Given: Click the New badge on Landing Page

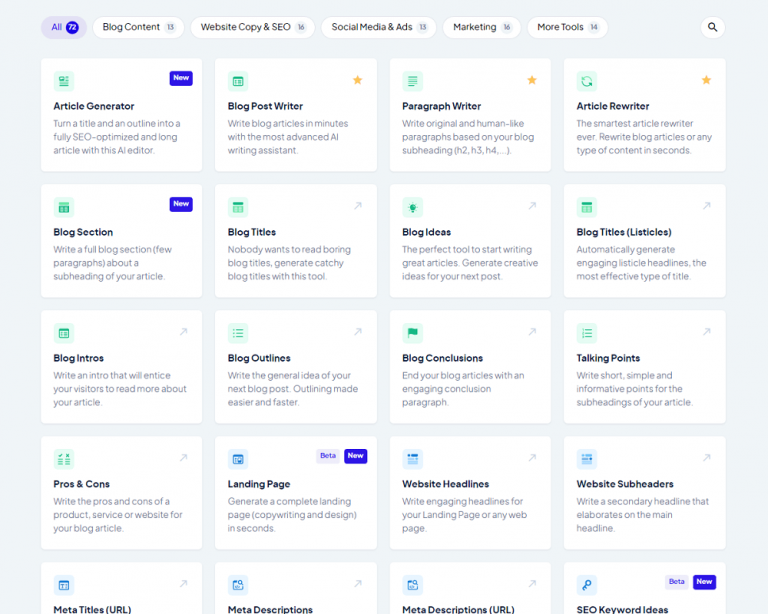Looking at the screenshot, I should [x=356, y=456].
